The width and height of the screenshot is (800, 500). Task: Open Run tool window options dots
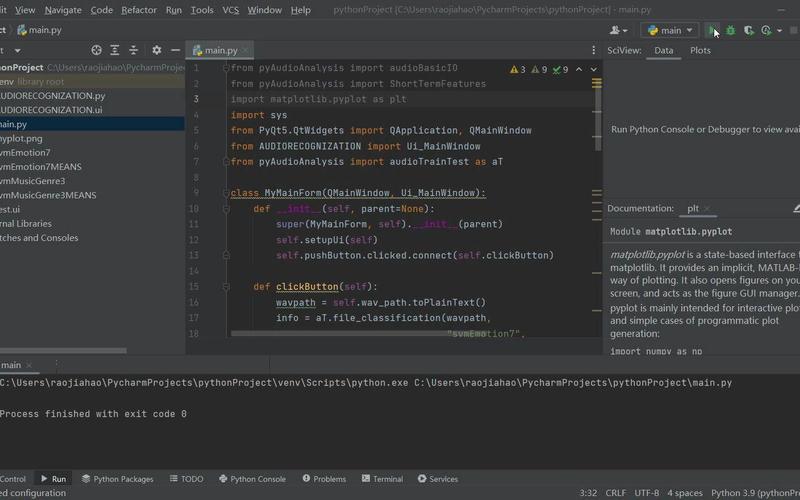[56, 365]
